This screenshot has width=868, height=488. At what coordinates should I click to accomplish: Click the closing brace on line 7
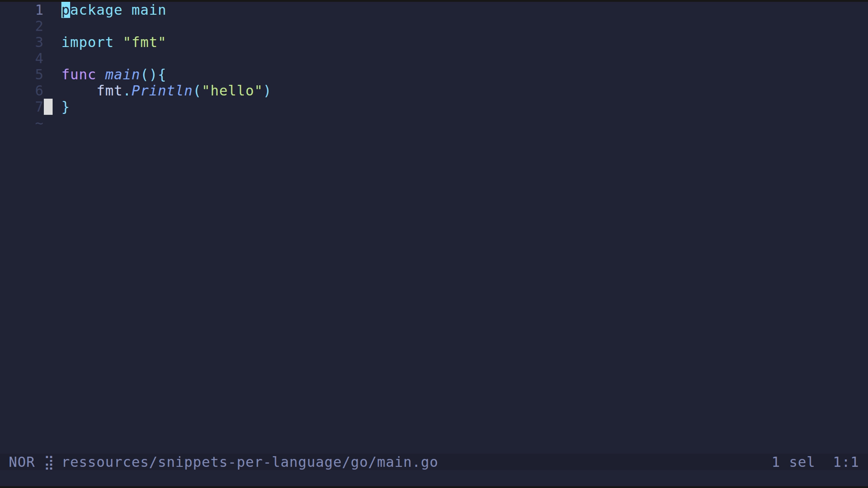click(x=66, y=107)
